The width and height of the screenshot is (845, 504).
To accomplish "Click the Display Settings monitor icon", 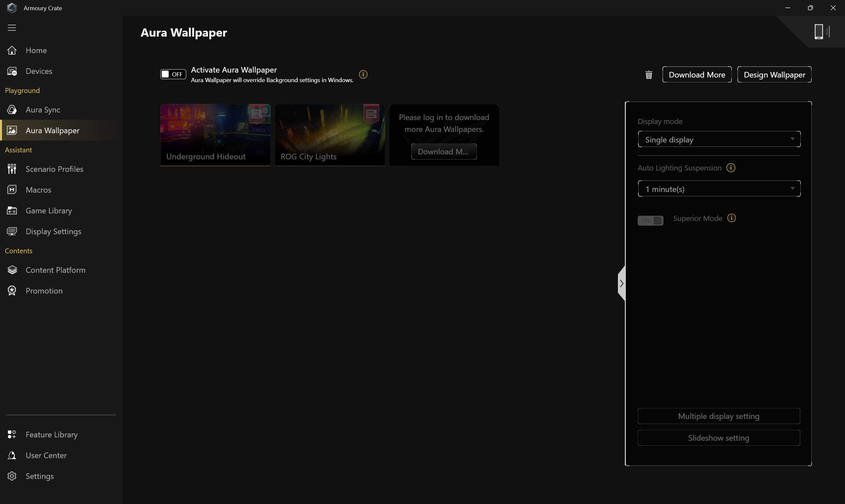I will pyautogui.click(x=12, y=231).
